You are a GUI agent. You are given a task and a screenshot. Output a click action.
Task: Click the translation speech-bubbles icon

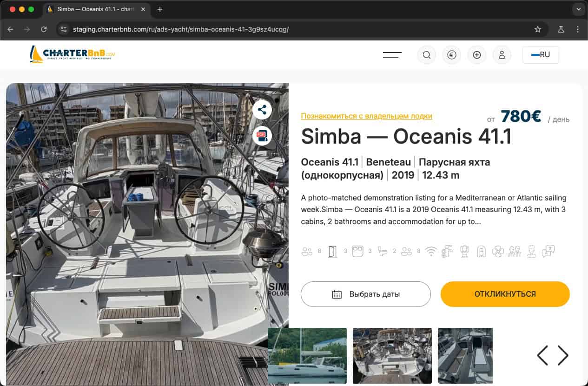[548, 251]
